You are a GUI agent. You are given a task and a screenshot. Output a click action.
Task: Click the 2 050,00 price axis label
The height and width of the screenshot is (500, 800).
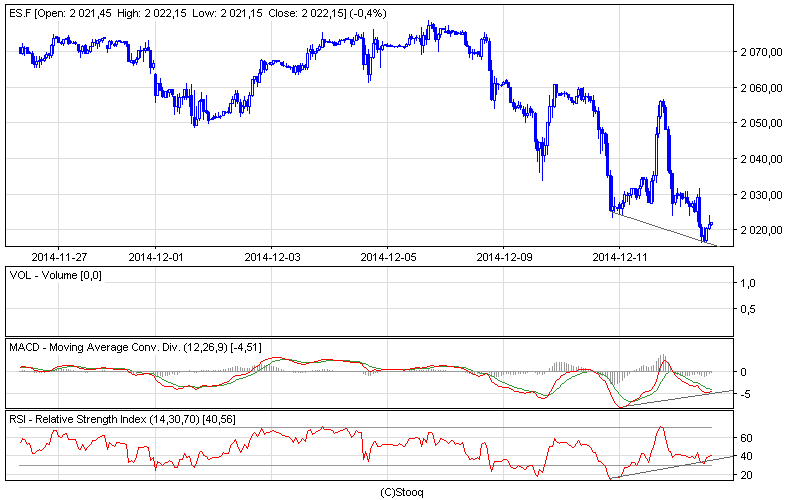tap(762, 123)
